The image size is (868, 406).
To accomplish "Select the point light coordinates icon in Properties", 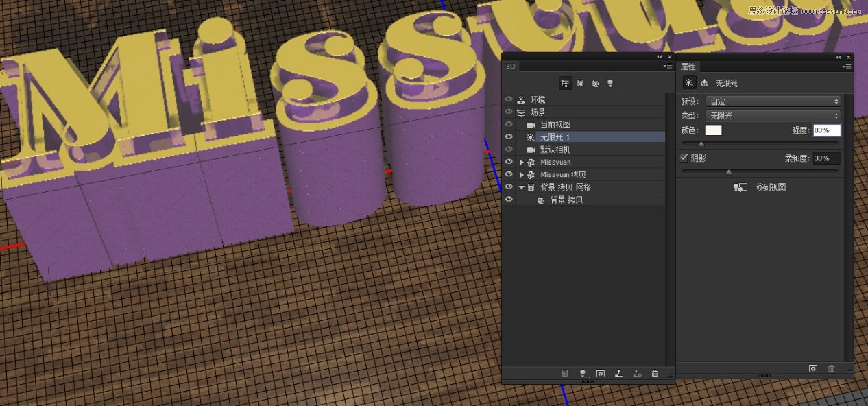I will coord(705,83).
